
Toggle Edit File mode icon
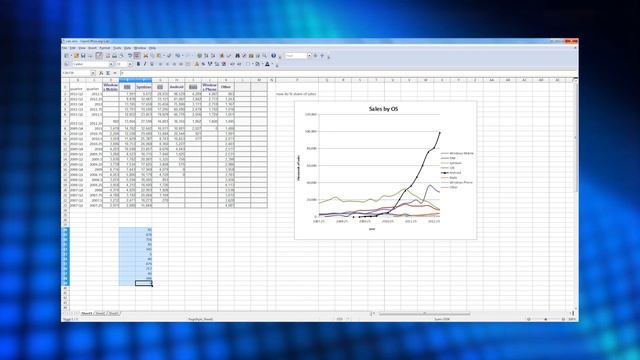[x=98, y=56]
